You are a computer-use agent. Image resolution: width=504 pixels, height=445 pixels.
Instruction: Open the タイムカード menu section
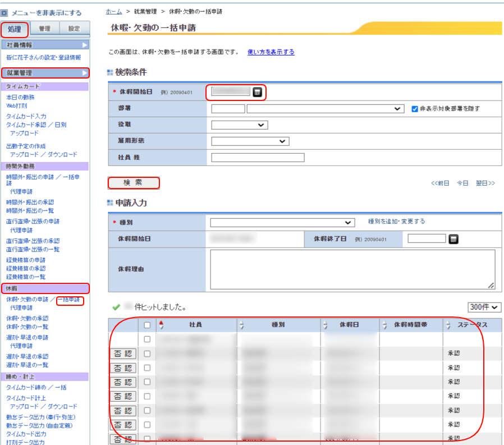(45, 86)
